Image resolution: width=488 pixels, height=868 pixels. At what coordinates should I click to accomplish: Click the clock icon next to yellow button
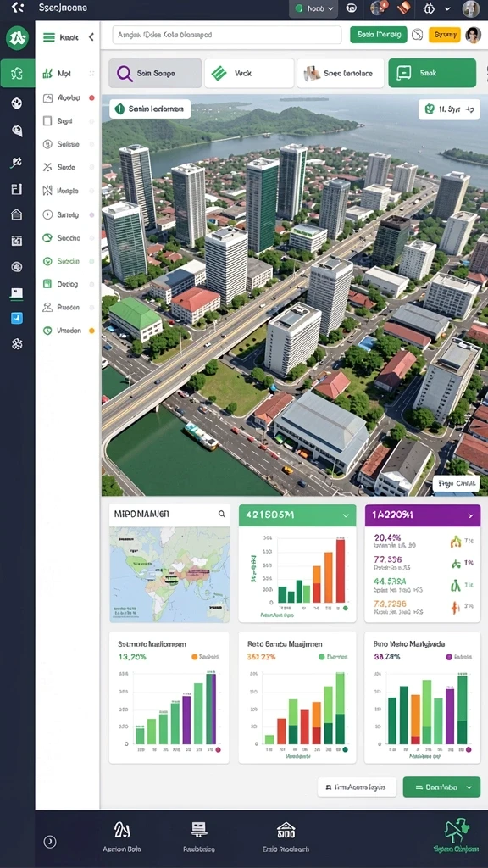pyautogui.click(x=418, y=35)
